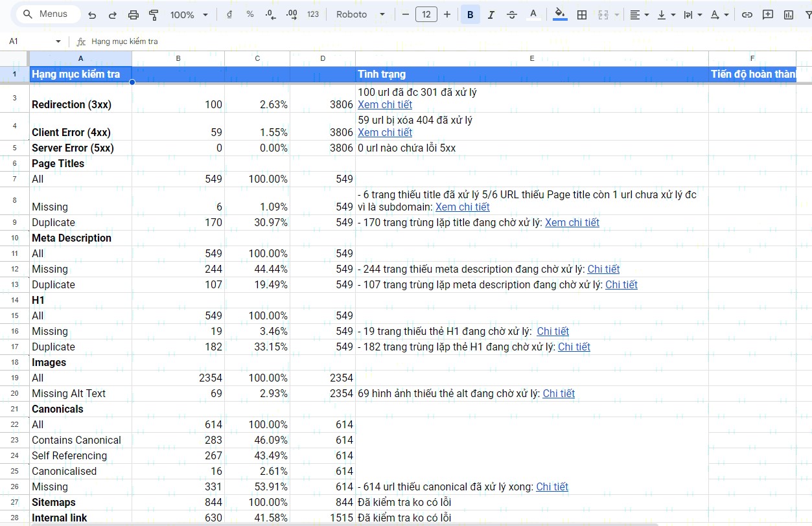Open the 'Chi tiết' link for Missing Alt Text
This screenshot has height=526, width=812.
point(559,394)
